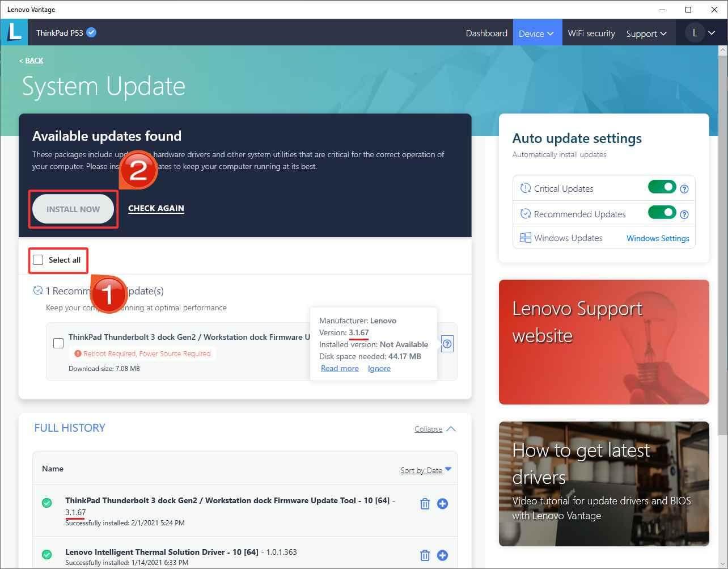Tick the Select all checkbox
The width and height of the screenshot is (728, 569).
pos(38,260)
